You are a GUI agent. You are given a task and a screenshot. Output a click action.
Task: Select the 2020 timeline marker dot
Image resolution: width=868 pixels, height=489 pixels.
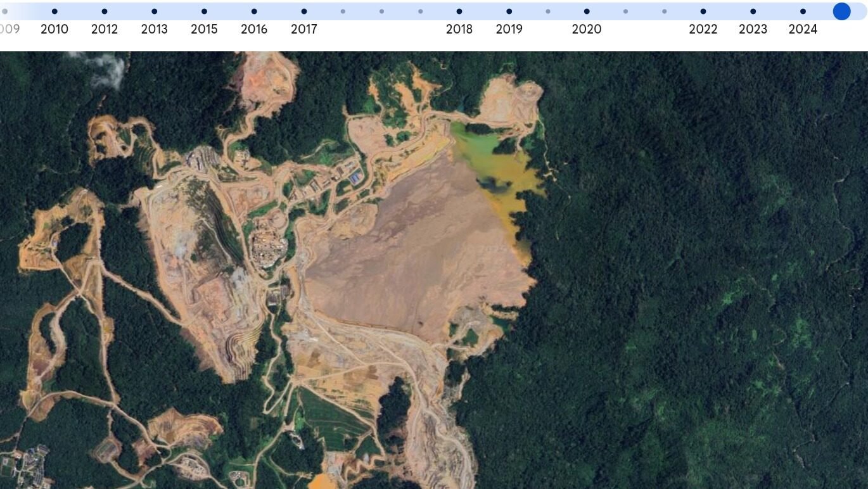(x=586, y=10)
